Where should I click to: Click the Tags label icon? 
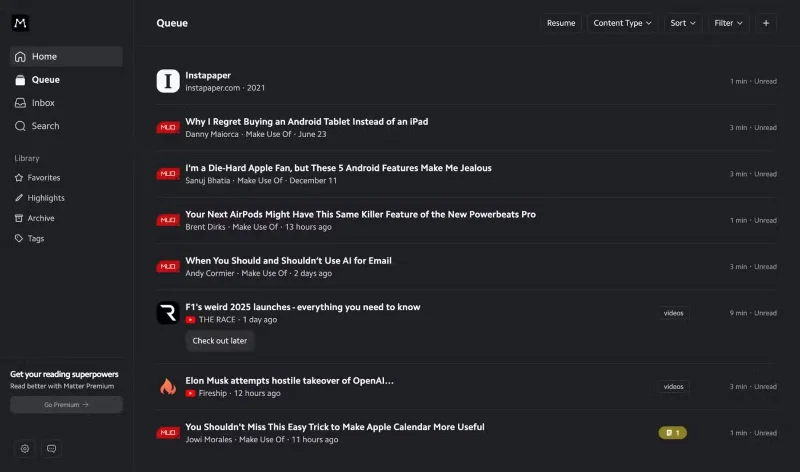pyautogui.click(x=19, y=238)
